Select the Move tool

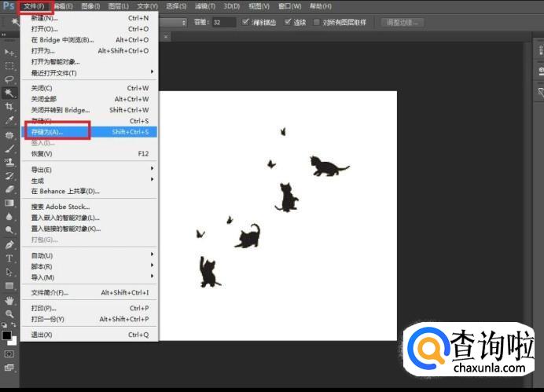(x=9, y=52)
